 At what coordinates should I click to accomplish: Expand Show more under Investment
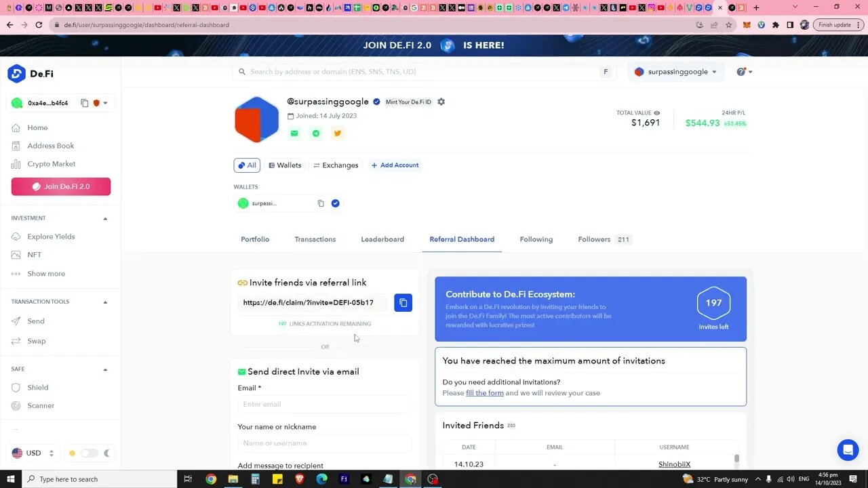pos(45,274)
